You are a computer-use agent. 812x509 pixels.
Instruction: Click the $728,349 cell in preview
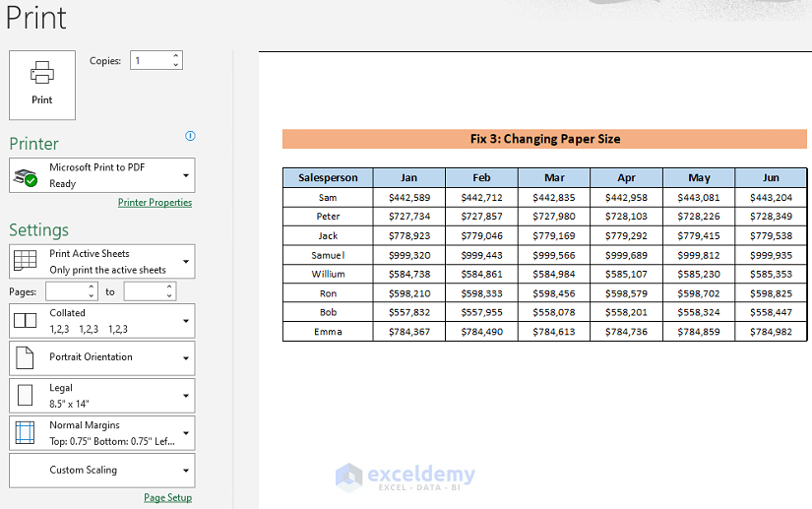coord(771,217)
